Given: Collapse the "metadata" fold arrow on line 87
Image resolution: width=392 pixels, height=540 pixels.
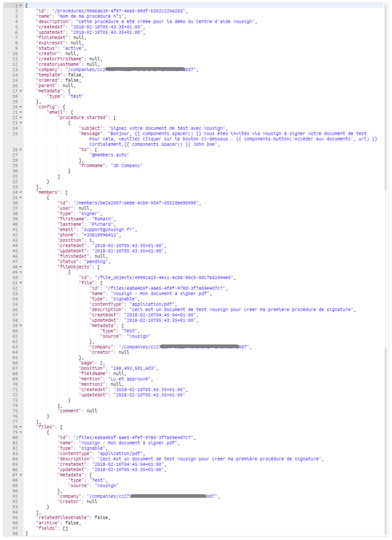Looking at the screenshot, I should [x=21, y=475].
